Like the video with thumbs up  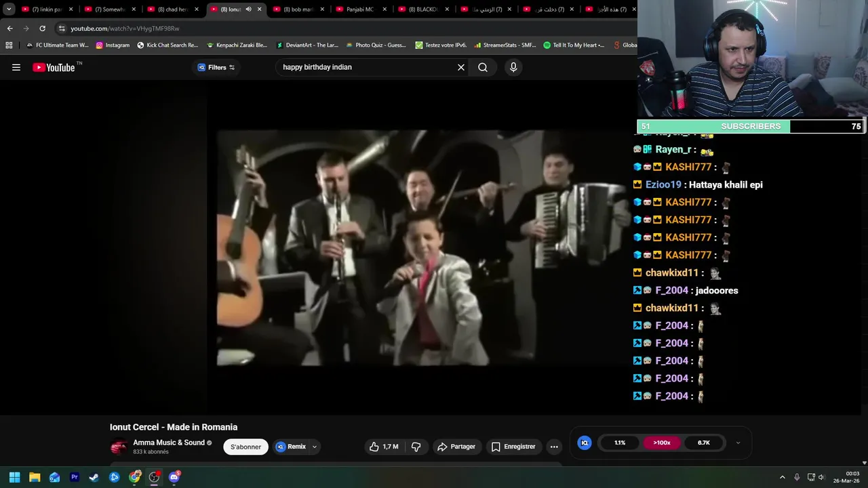pyautogui.click(x=384, y=447)
